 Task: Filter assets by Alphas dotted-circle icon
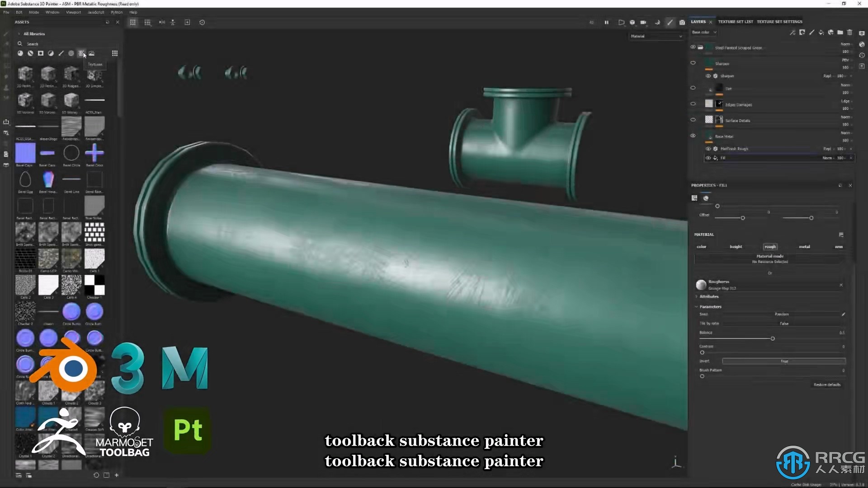coord(71,53)
